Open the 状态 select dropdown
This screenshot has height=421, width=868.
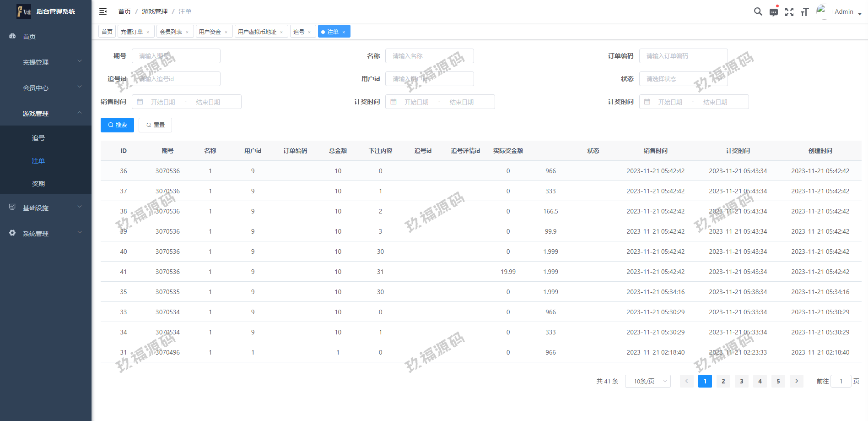[x=683, y=79]
